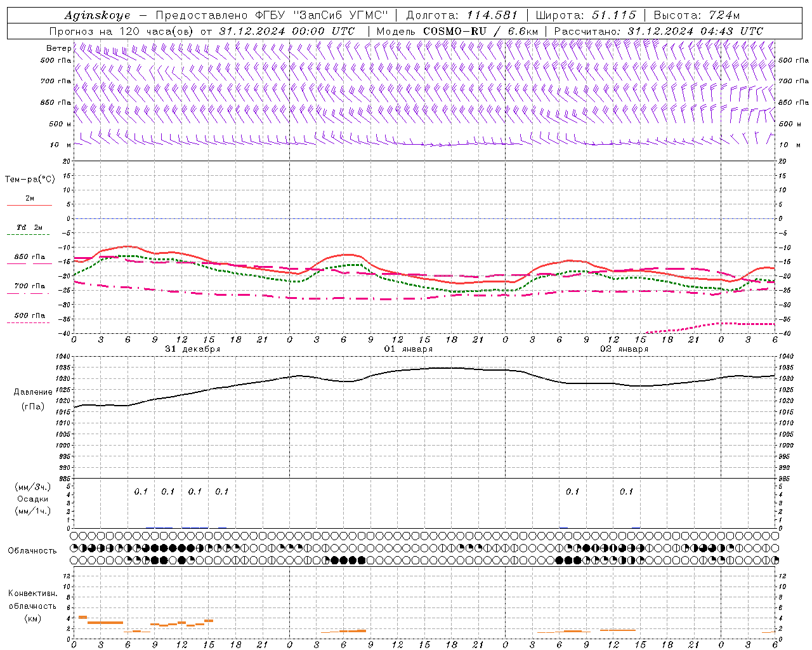
Task: Click the '31 декабря' date label
Action: tap(193, 349)
